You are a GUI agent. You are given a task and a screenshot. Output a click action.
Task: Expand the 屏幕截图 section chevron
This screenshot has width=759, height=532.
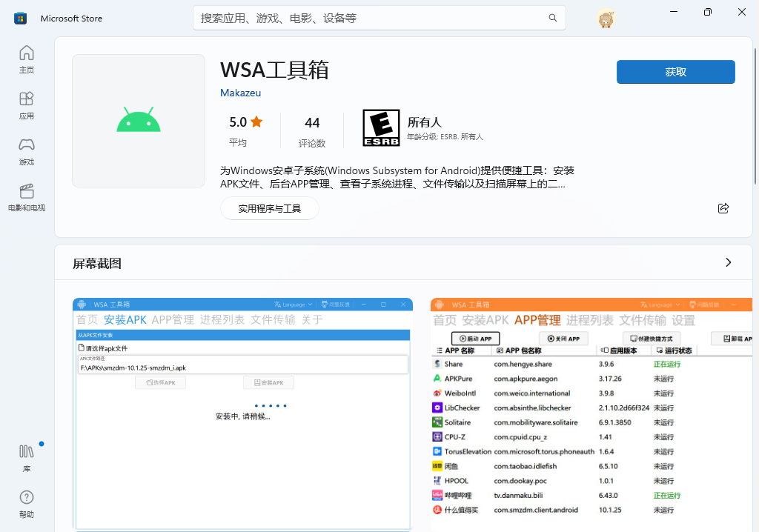(728, 262)
